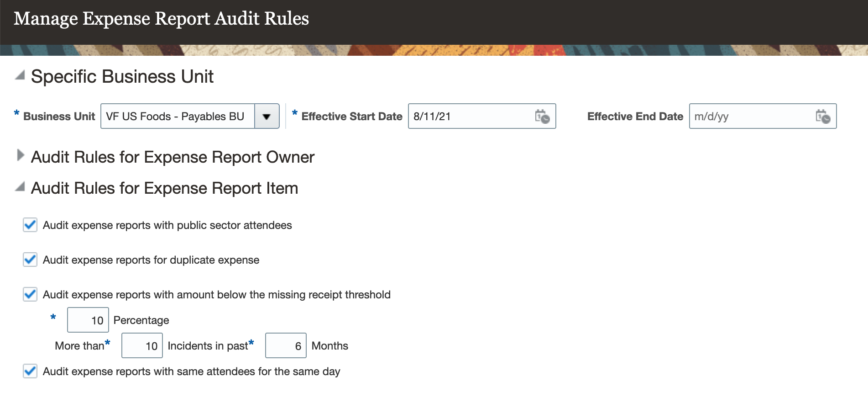Click the Audit Rules for Expense Report Item heading
Screen dimensions: 868x403
coord(164,188)
